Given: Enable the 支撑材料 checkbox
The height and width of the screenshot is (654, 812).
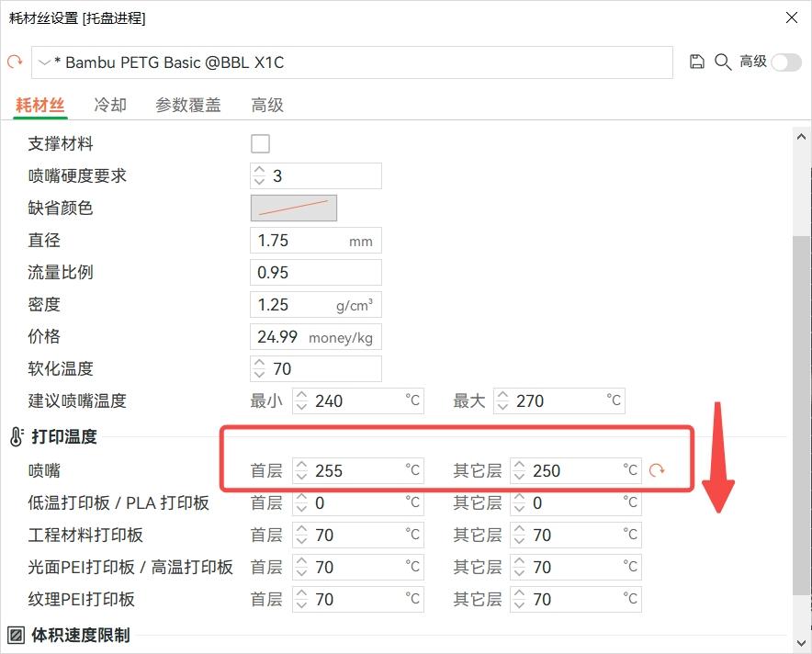Looking at the screenshot, I should tap(260, 143).
